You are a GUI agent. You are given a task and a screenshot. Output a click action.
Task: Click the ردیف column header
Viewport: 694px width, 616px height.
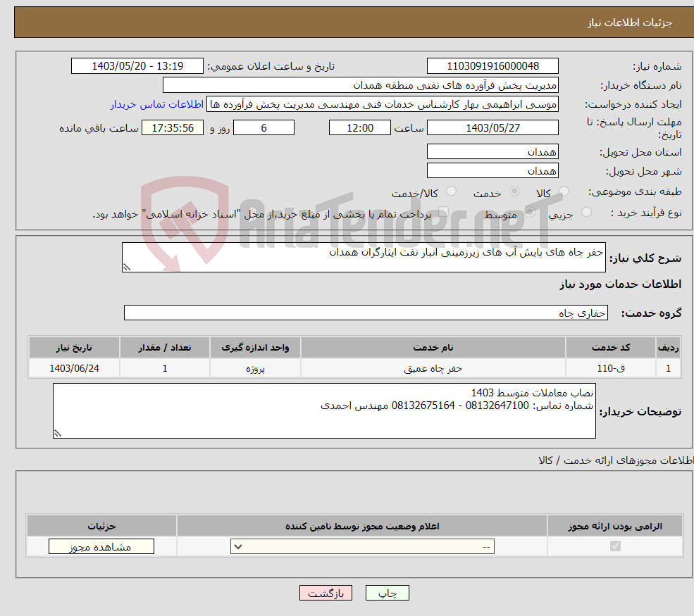668,348
